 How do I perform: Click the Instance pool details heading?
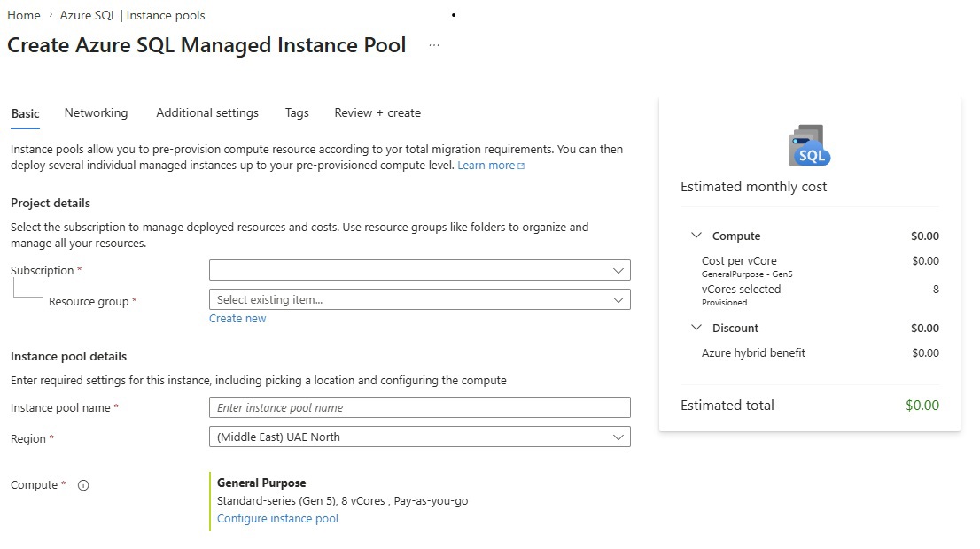(x=69, y=356)
